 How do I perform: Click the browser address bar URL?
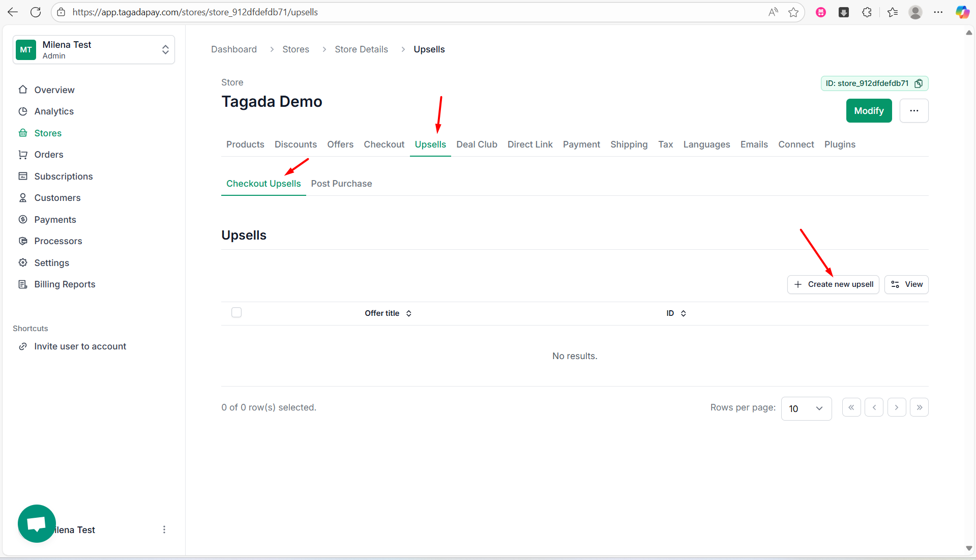(x=195, y=12)
